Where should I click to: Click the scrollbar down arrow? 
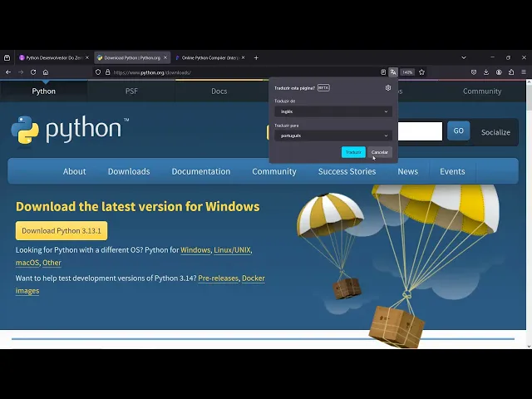tap(529, 346)
